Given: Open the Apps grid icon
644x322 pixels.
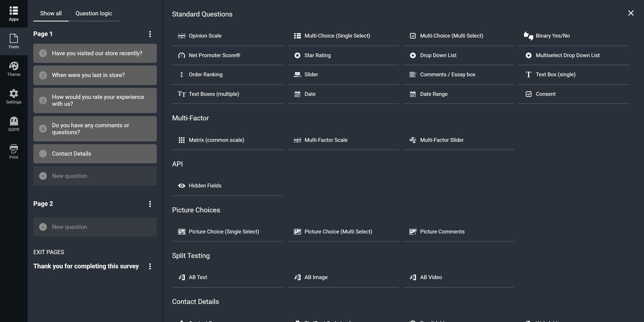Looking at the screenshot, I should click(14, 13).
